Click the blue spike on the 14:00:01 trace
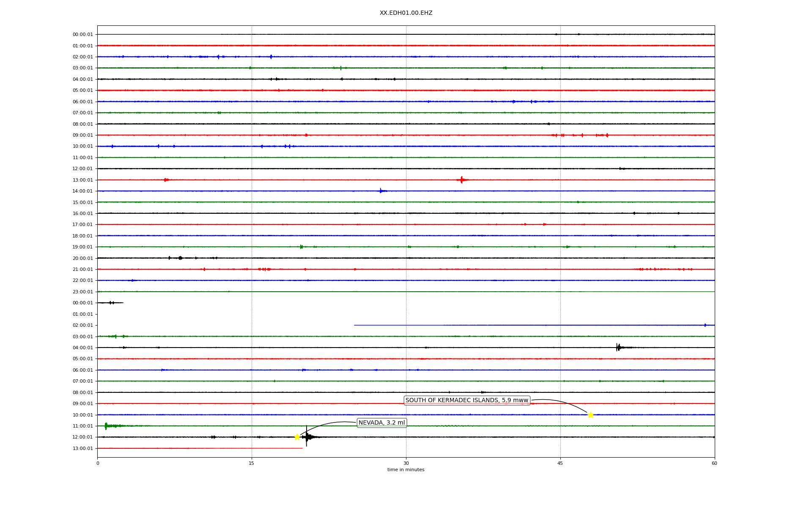 [381, 191]
